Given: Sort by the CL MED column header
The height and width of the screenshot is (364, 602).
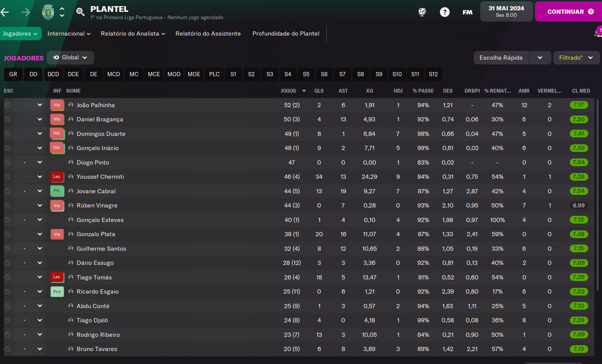Looking at the screenshot, I should click(581, 91).
